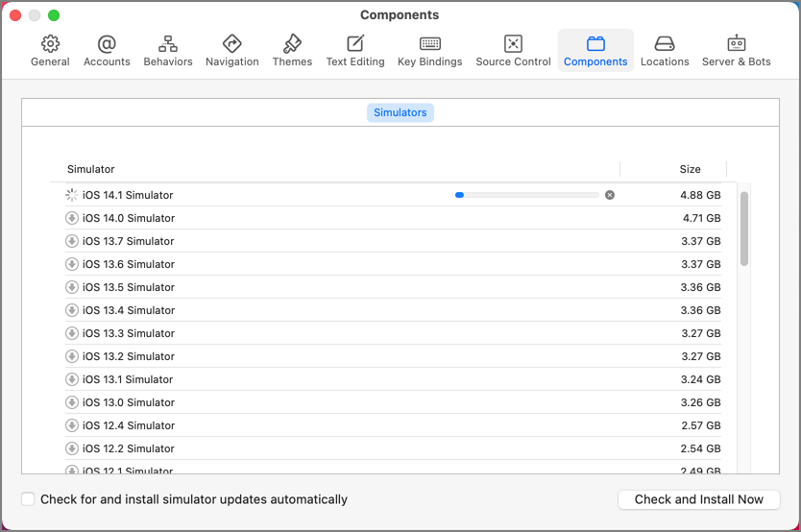Switch to Behaviors preferences

168,51
